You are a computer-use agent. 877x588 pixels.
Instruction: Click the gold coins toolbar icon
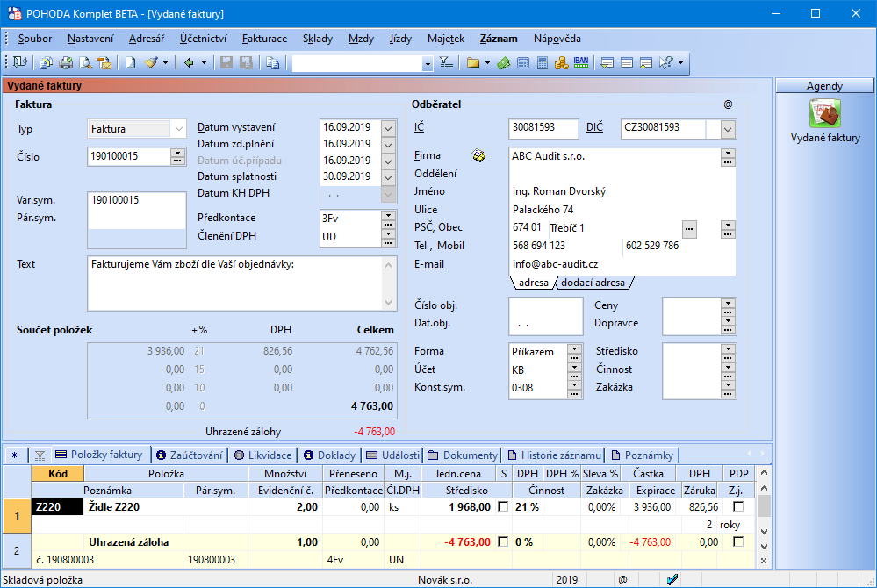tap(562, 62)
